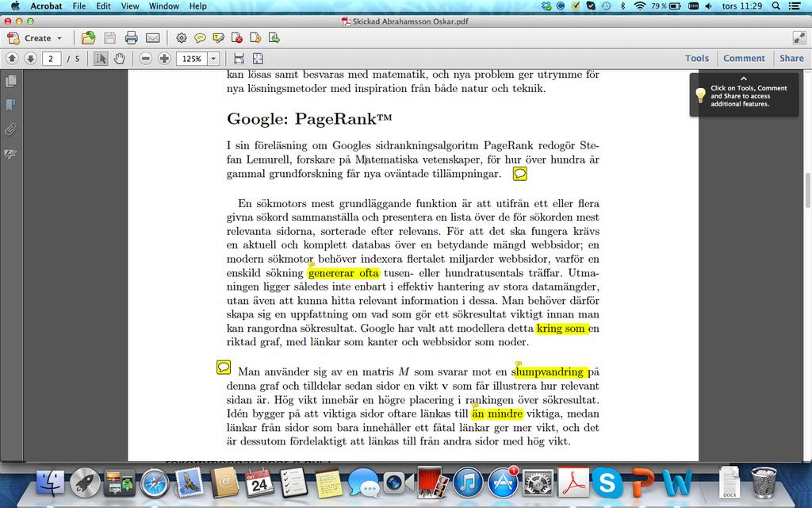Open the Tools pane
Image resolution: width=812 pixels, height=508 pixels.
(696, 59)
